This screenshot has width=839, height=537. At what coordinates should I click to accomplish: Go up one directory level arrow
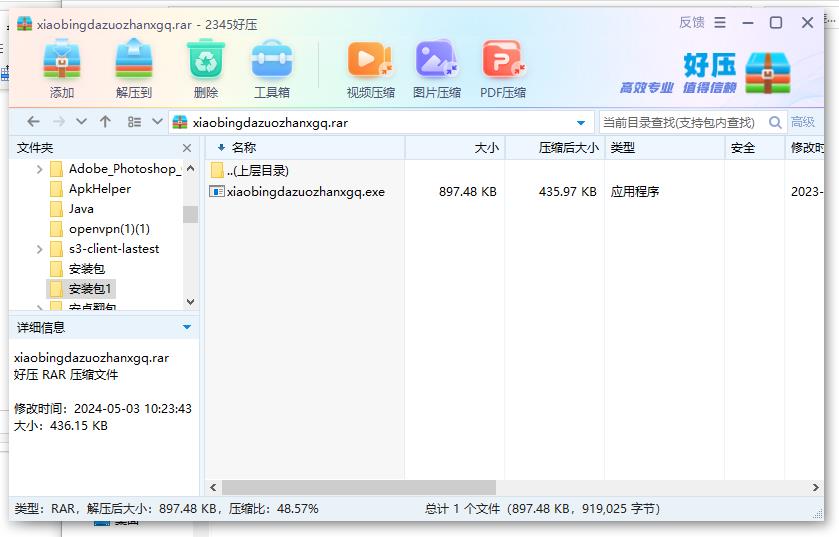click(x=105, y=122)
